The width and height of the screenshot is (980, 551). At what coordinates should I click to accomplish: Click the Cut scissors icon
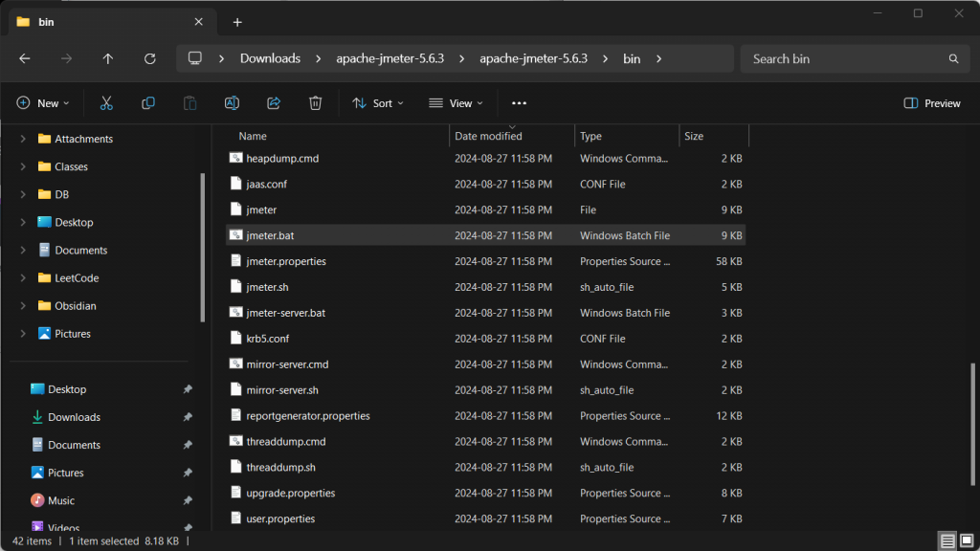pyautogui.click(x=106, y=103)
